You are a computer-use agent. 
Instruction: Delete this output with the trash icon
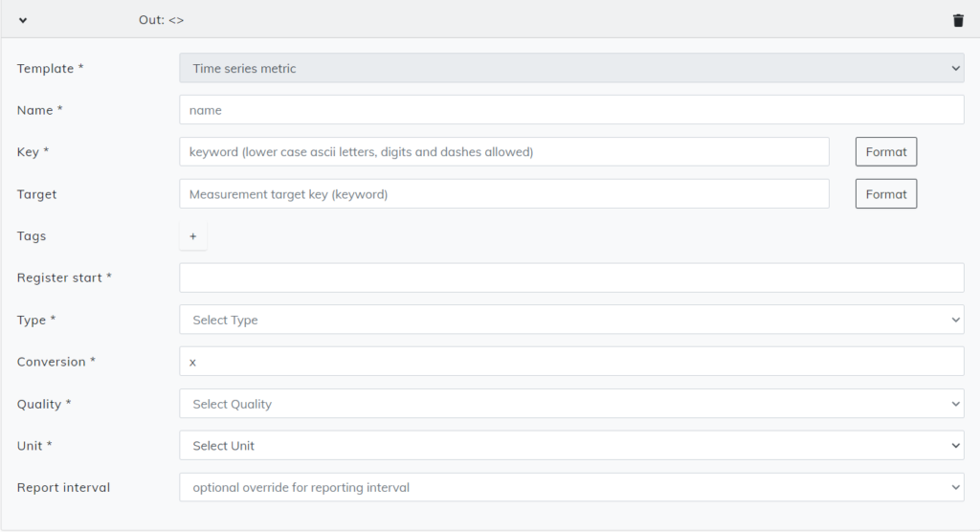958,21
